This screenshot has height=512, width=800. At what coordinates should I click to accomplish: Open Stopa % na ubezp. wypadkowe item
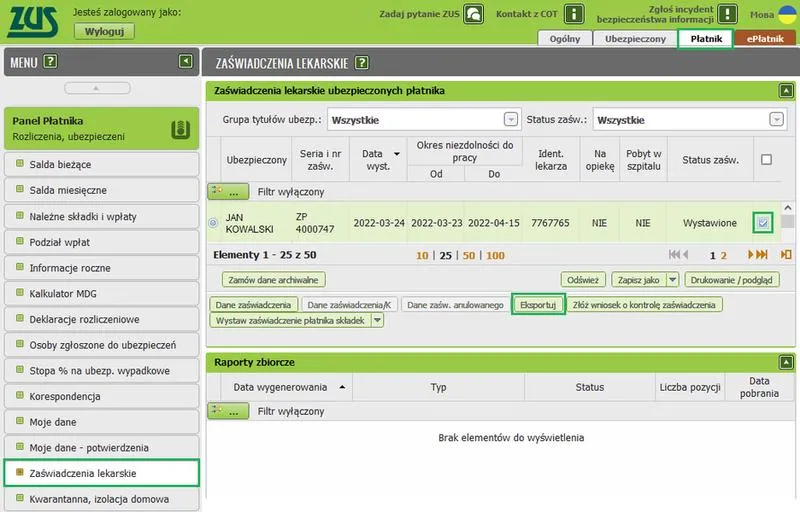point(102,371)
